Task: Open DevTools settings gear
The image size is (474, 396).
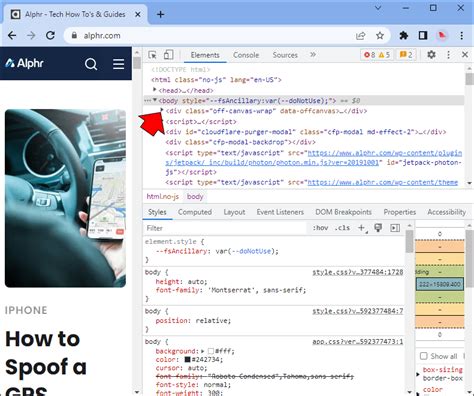Action: tap(431, 54)
